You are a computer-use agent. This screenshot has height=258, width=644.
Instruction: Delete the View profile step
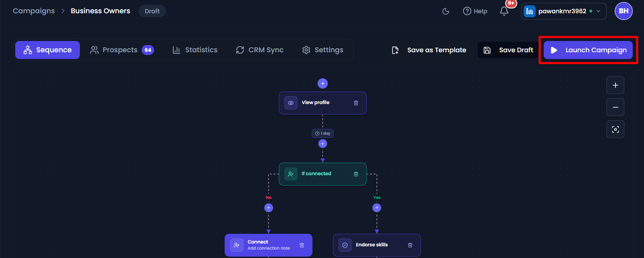pyautogui.click(x=356, y=103)
